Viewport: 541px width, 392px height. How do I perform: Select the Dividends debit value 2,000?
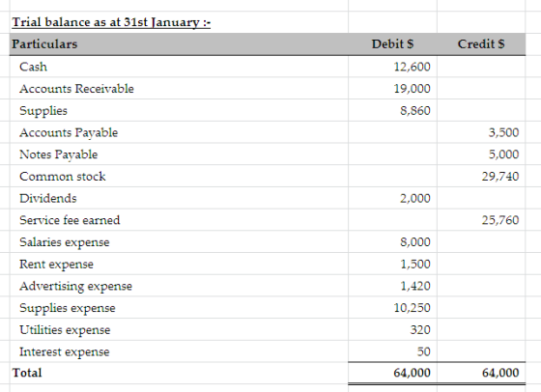(x=415, y=198)
